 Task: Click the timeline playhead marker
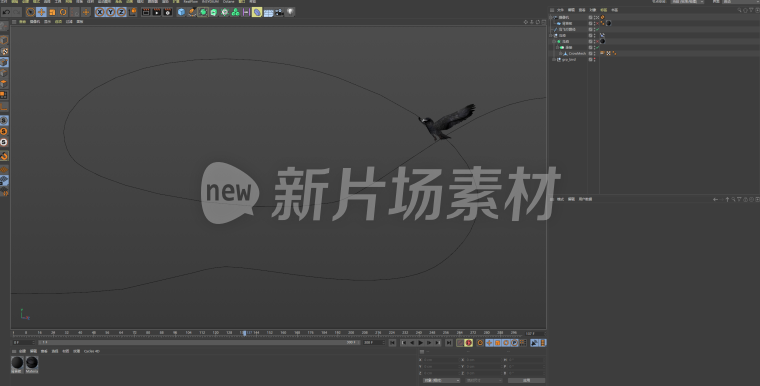[x=244, y=333]
